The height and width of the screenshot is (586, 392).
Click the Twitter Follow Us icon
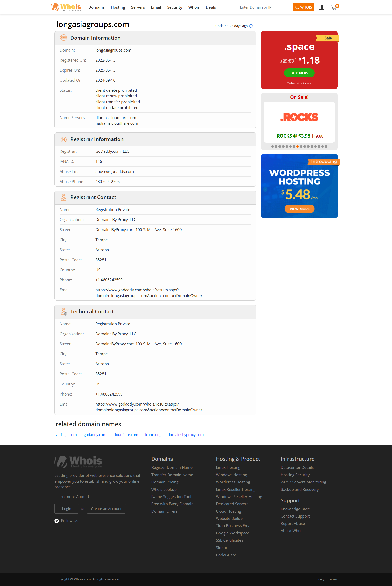click(x=57, y=521)
